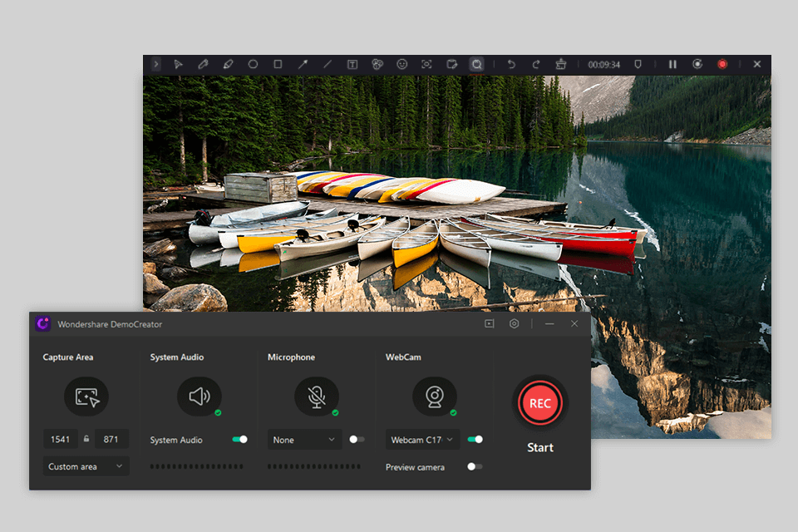The image size is (798, 532).
Task: Enable the Preview camera switch
Action: 475,467
